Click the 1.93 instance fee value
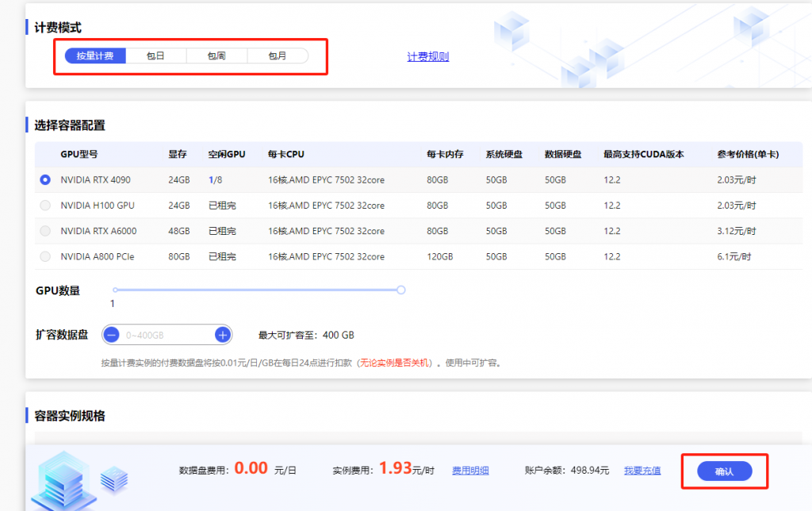 [x=395, y=468]
